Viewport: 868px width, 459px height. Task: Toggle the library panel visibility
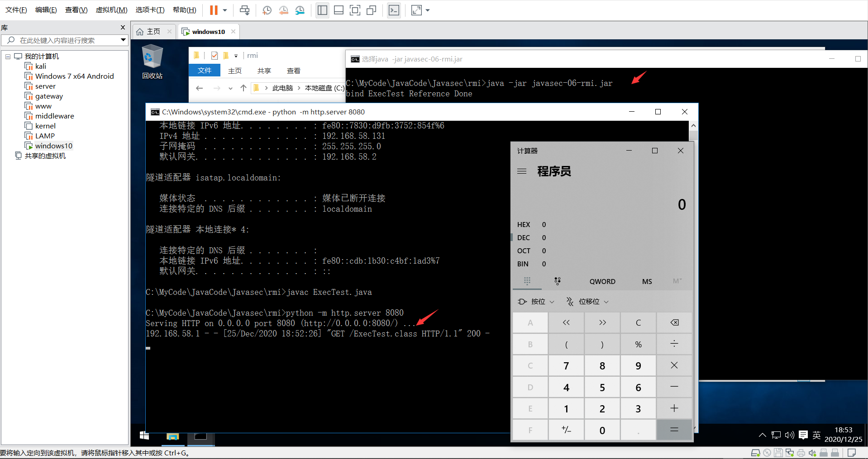[322, 10]
